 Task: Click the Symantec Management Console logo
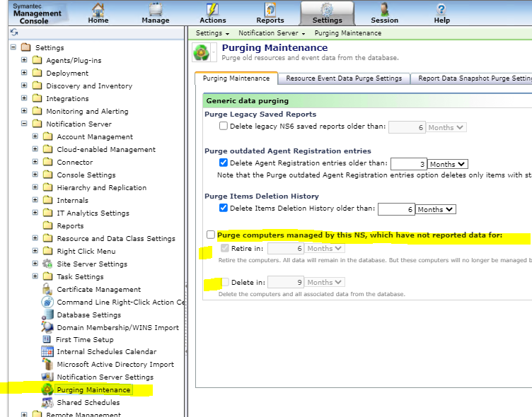click(x=37, y=13)
